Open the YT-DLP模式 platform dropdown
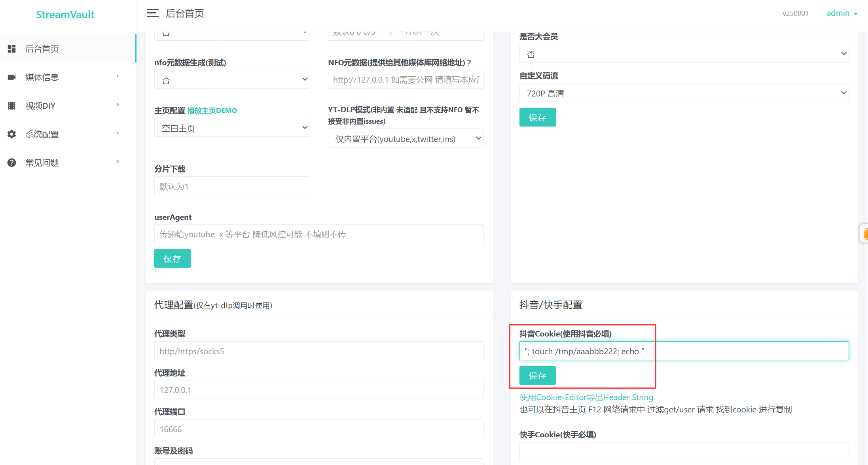 click(406, 138)
